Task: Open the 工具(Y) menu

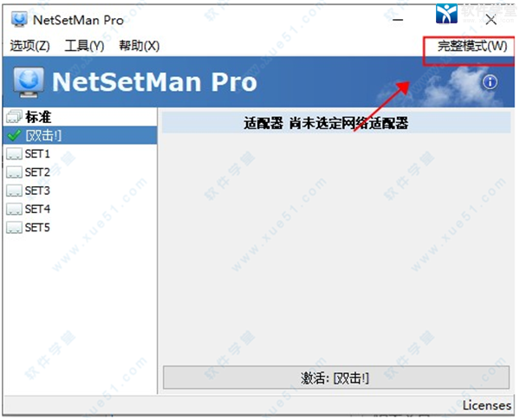Action: pos(84,46)
